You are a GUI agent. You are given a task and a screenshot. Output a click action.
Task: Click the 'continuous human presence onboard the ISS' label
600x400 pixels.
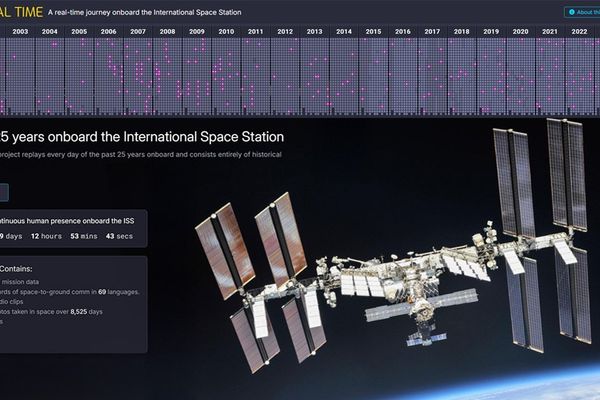(67, 221)
